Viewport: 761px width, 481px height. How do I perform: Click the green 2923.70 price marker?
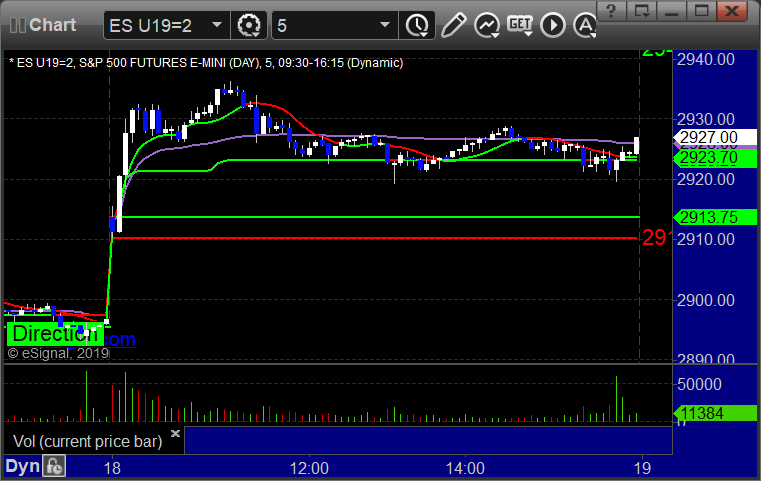(715, 158)
